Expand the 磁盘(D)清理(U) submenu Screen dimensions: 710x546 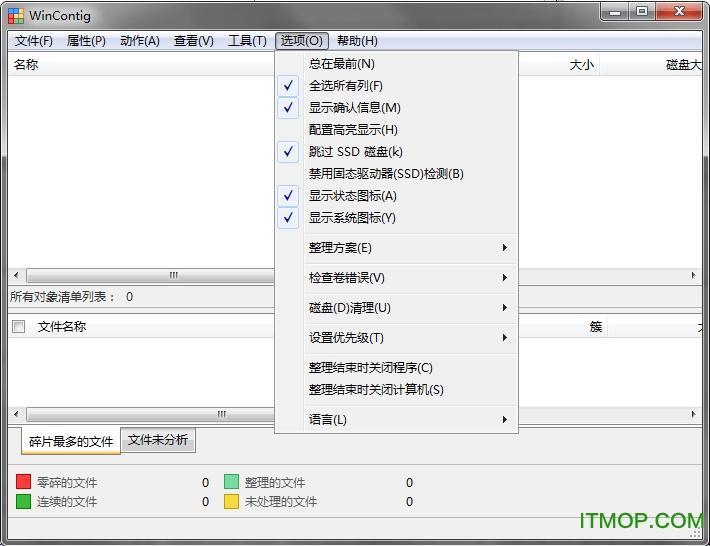396,308
